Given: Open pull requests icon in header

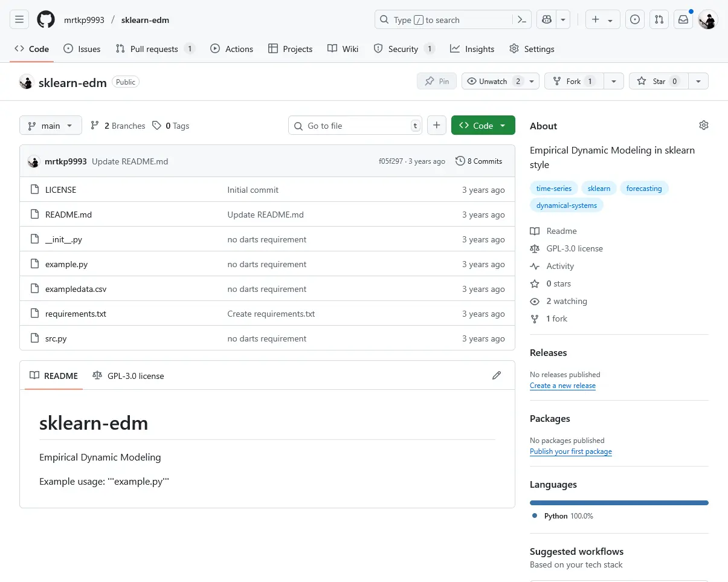Looking at the screenshot, I should [x=659, y=20].
